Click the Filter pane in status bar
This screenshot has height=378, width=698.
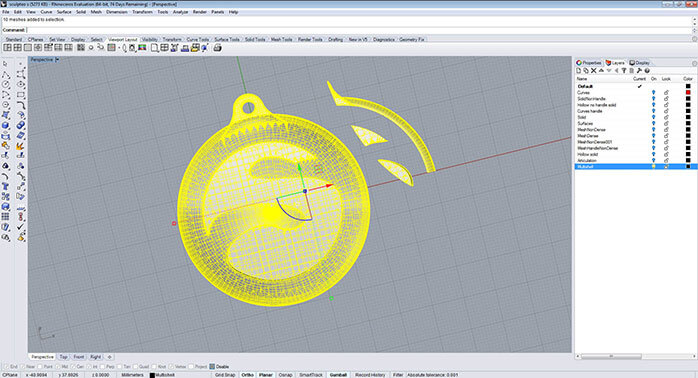(398, 375)
